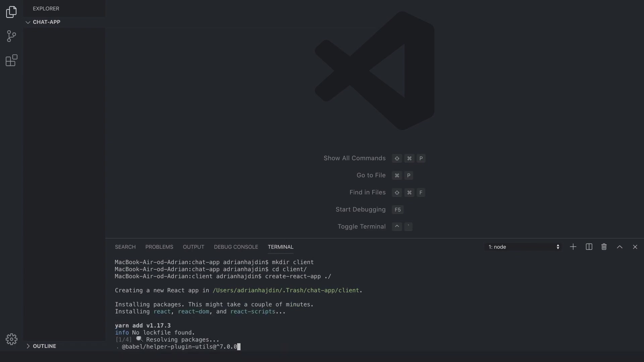Click 'info No lockfile found.' terminal line
This screenshot has width=644, height=362.
[x=155, y=333]
